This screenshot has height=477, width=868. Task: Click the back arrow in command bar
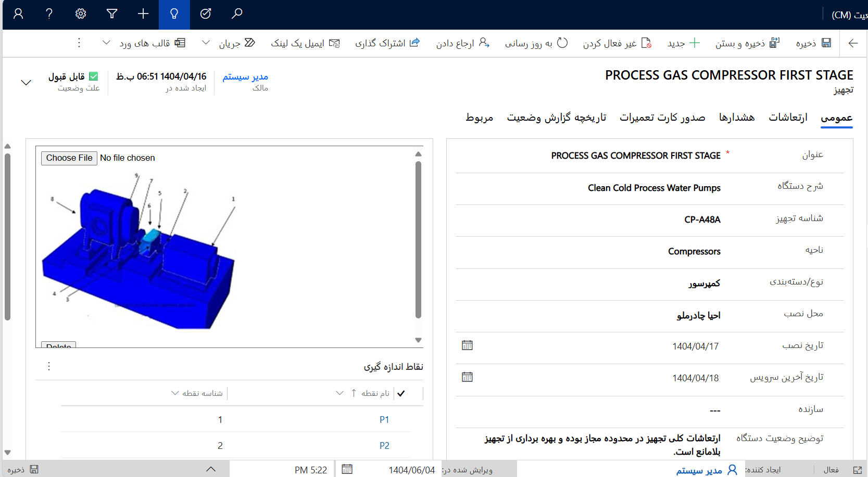click(853, 43)
